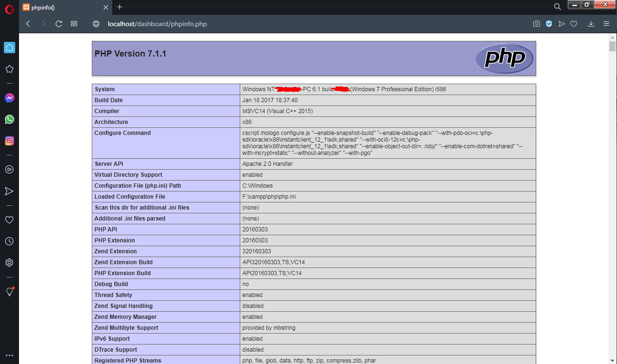The width and height of the screenshot is (617, 364).
Task: Open the ad blocker shield icon
Action: [x=549, y=24]
